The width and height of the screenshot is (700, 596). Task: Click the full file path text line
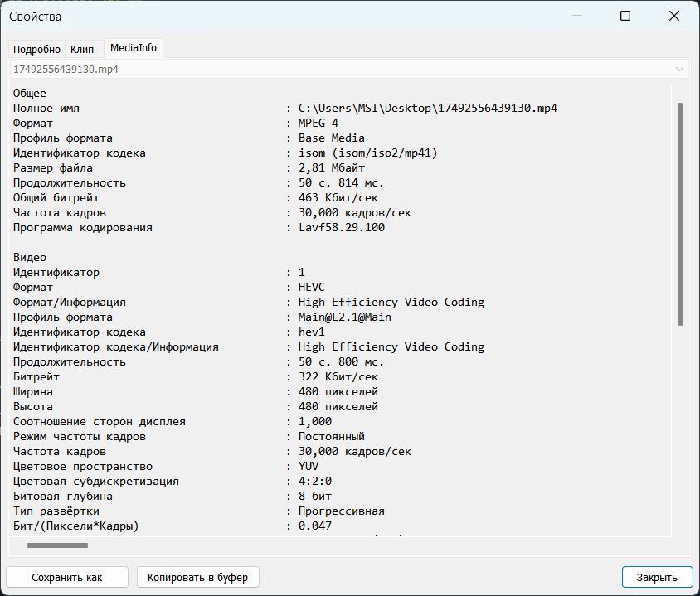[x=427, y=109]
